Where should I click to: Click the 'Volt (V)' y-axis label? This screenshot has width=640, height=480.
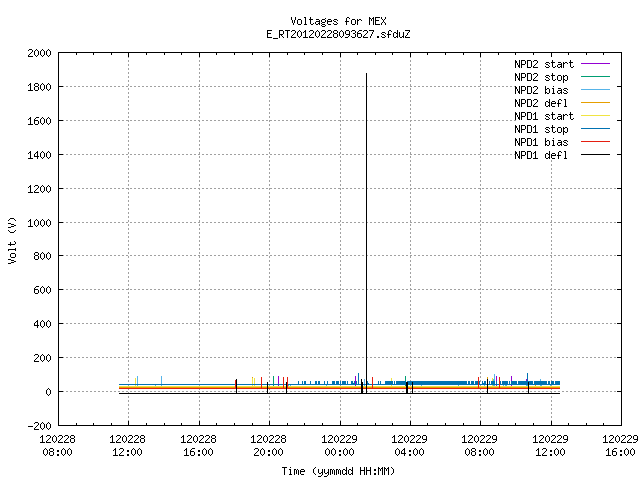(12, 241)
